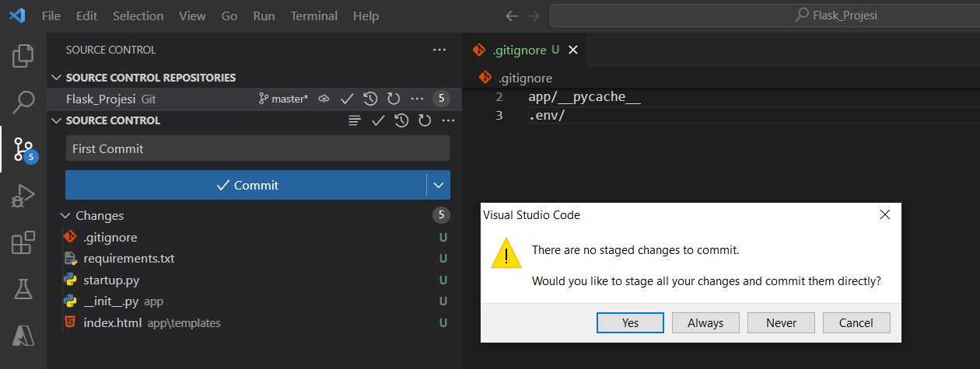Screen dimensions: 980x369
Task: Open the commit button dropdown arrow
Action: [x=439, y=185]
